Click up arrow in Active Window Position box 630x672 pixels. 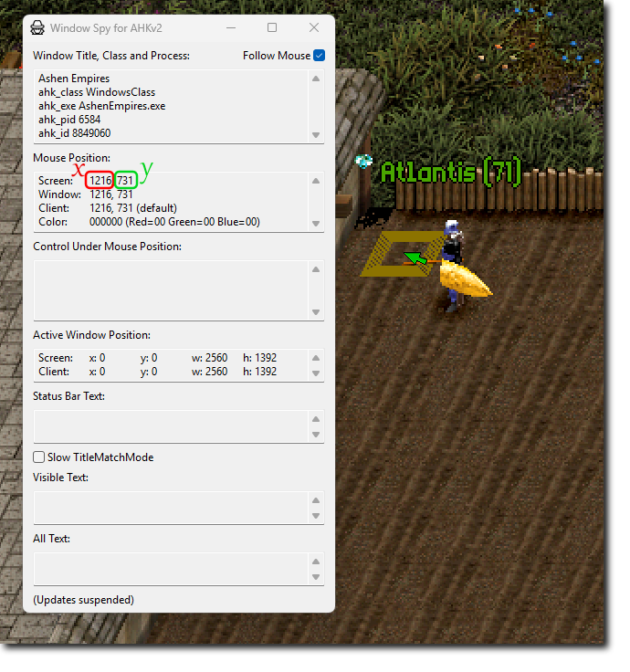click(x=316, y=358)
